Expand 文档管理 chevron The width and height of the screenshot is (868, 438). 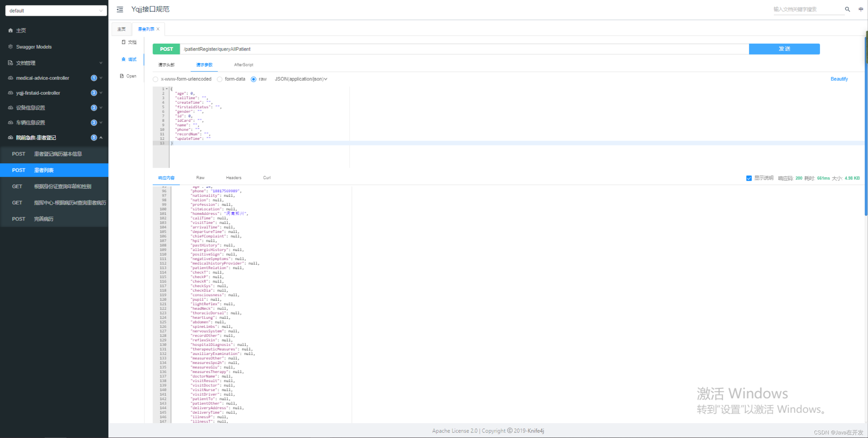point(101,63)
